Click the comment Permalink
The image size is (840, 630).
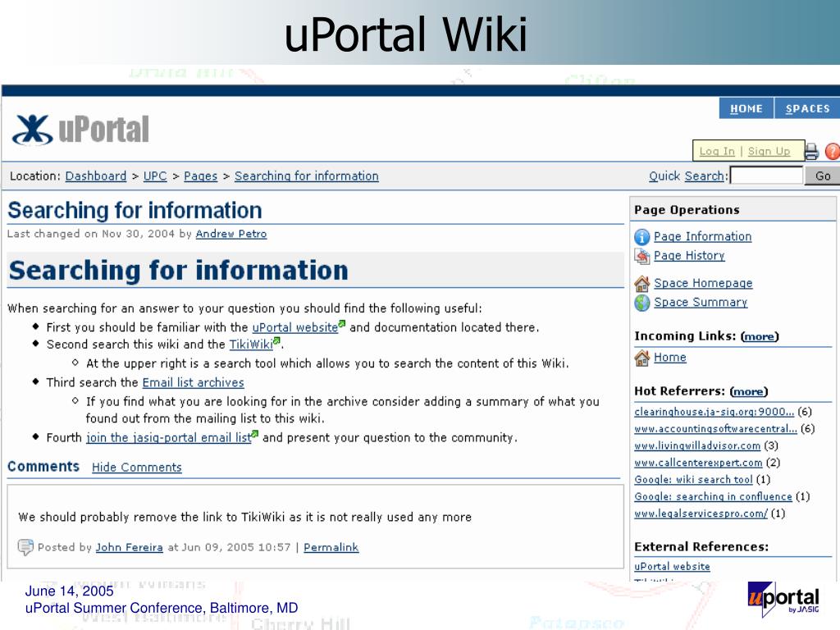331,547
